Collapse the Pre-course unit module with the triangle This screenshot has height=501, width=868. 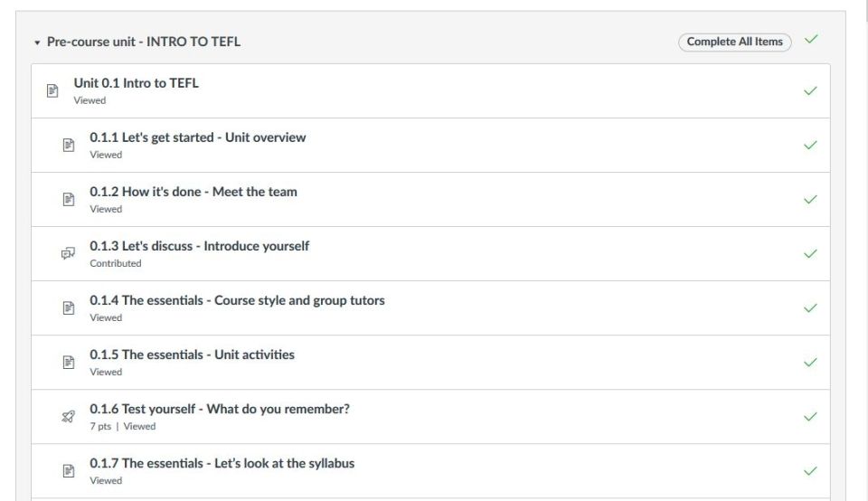pyautogui.click(x=37, y=43)
